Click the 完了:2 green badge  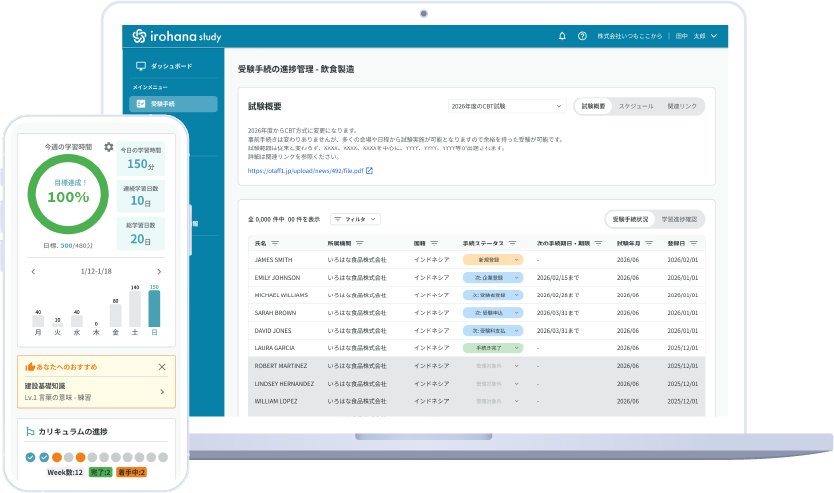101,472
